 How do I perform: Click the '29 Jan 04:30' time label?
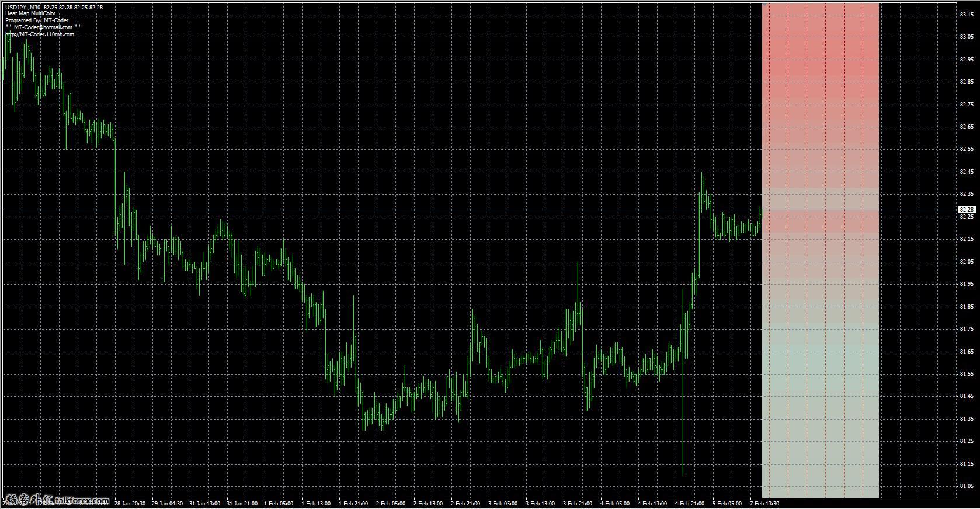pos(167,503)
